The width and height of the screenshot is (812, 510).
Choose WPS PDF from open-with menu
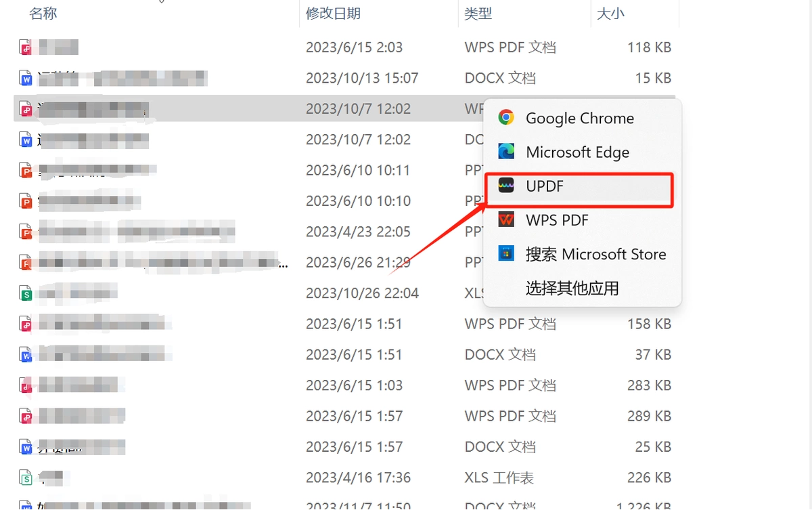pos(582,219)
